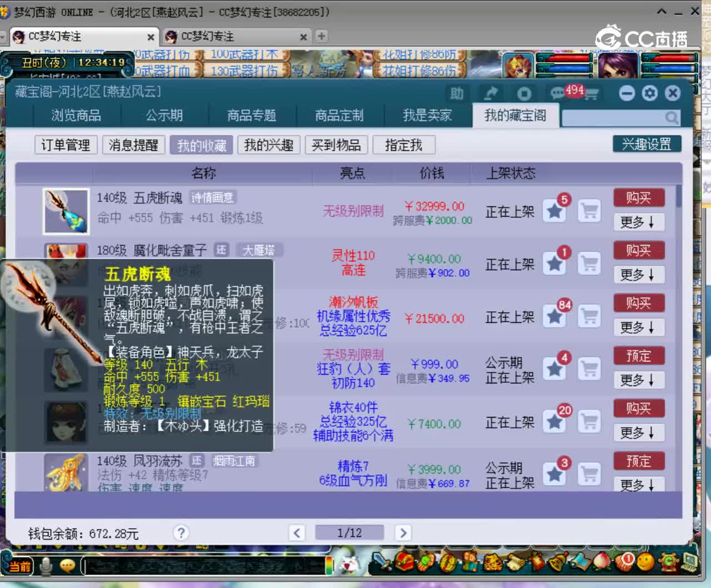Switch to 浏览商品 tab

(x=76, y=116)
